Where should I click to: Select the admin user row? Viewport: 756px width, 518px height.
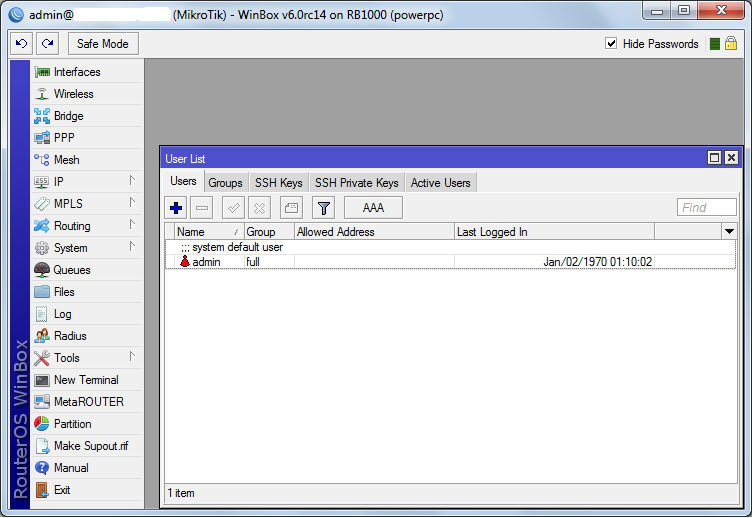(x=450, y=262)
